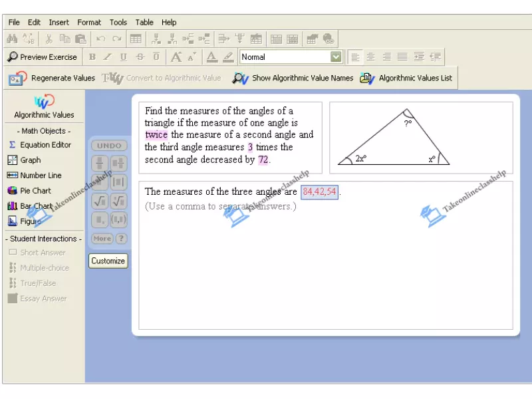Toggle Strikethrough formatting
This screenshot has height=399, width=532.
tap(140, 57)
